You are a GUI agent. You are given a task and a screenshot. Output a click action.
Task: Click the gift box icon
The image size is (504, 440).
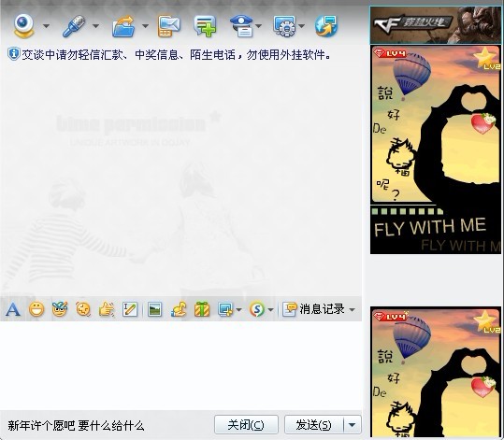(x=202, y=309)
